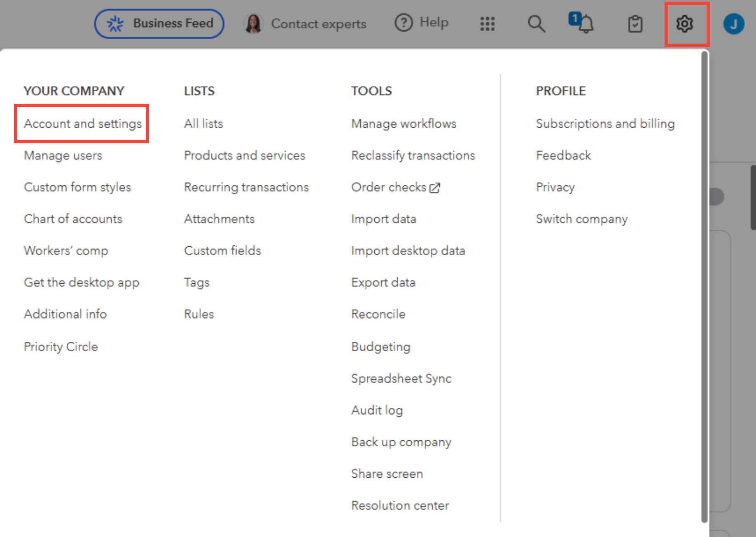
Task: Choose Switch company
Action: pos(581,219)
